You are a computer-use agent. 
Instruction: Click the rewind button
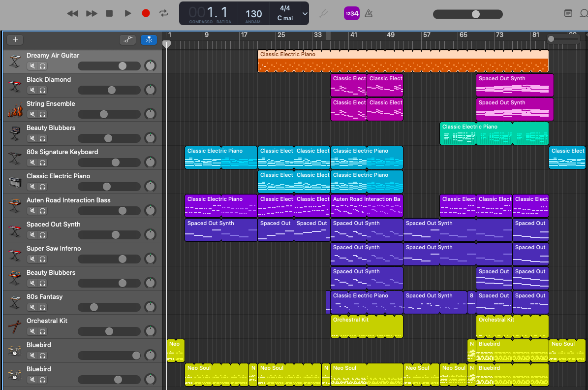click(72, 13)
